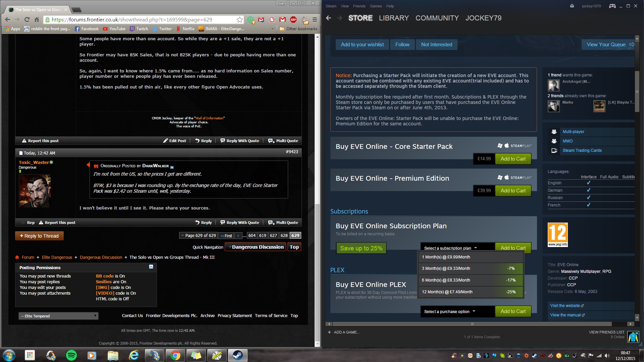Image resolution: width=644 pixels, height=362 pixels.
Task: Click the Multi-player category icon
Action: click(554, 132)
